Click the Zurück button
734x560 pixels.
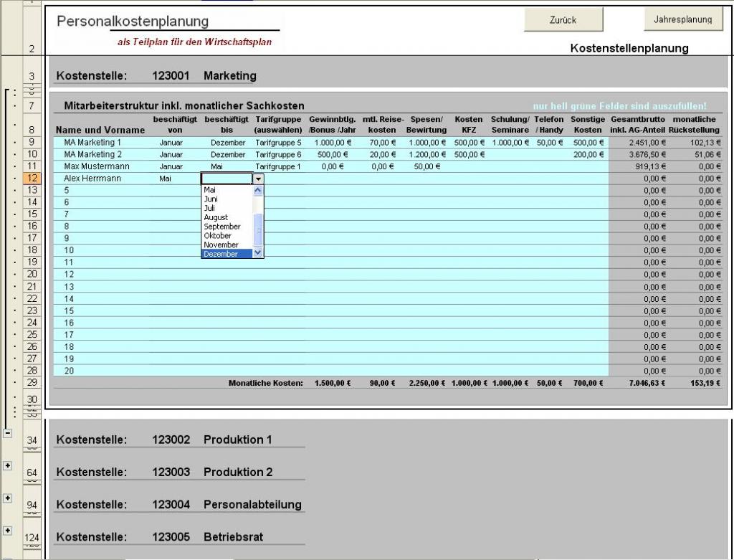(563, 20)
